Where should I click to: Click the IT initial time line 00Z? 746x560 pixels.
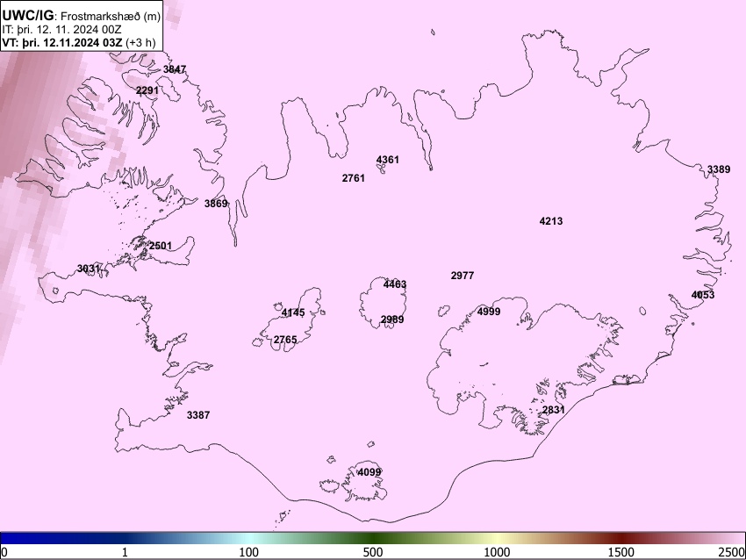(x=61, y=30)
